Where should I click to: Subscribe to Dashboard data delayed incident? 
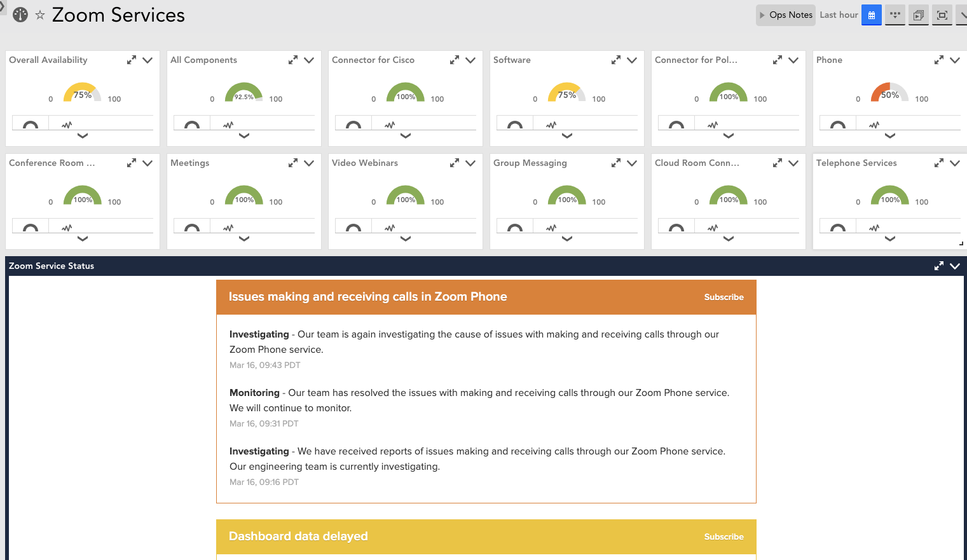pyautogui.click(x=724, y=536)
